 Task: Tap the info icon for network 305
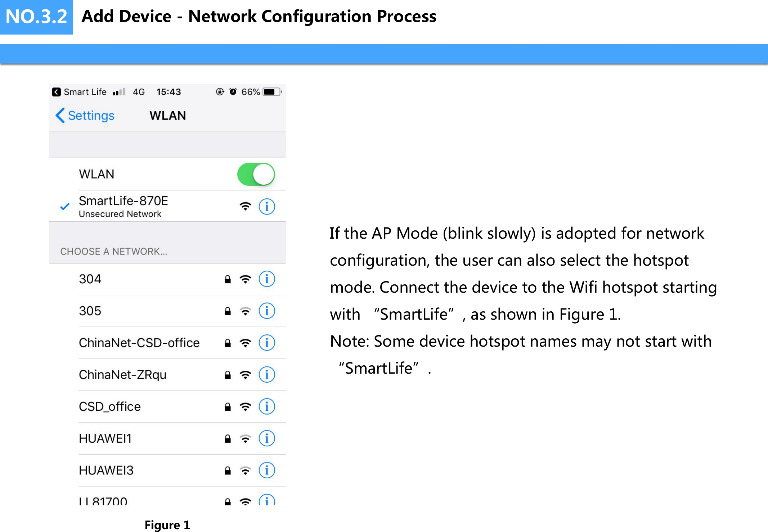[267, 311]
